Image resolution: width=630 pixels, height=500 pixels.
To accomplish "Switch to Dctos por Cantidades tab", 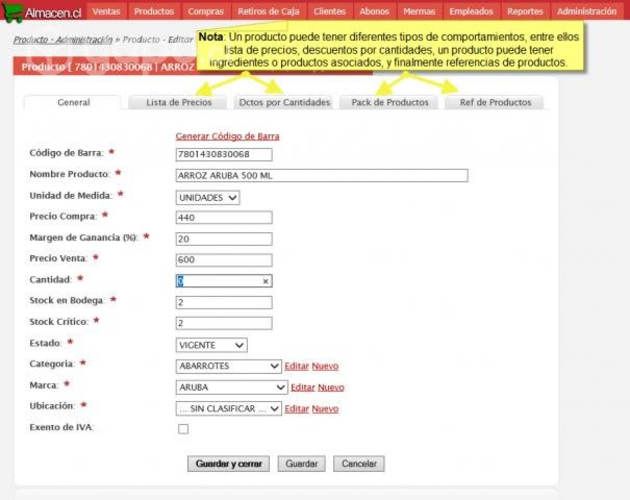I will click(284, 102).
